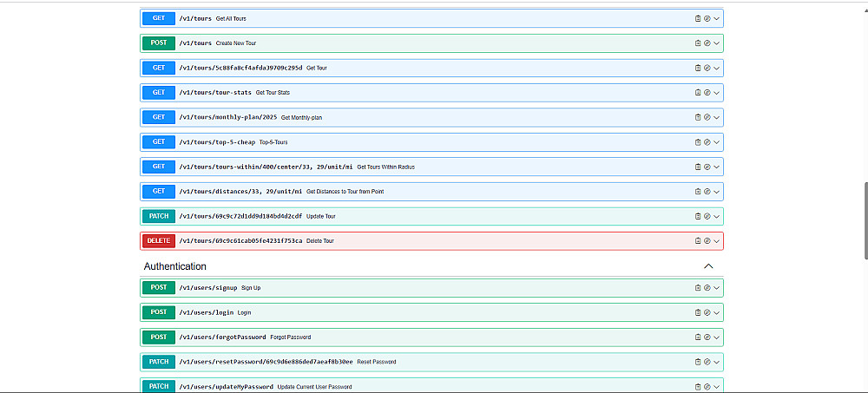The image size is (868, 393).
Task: Click the 'Get Tours Within Radius' summary text
Action: tap(386, 167)
